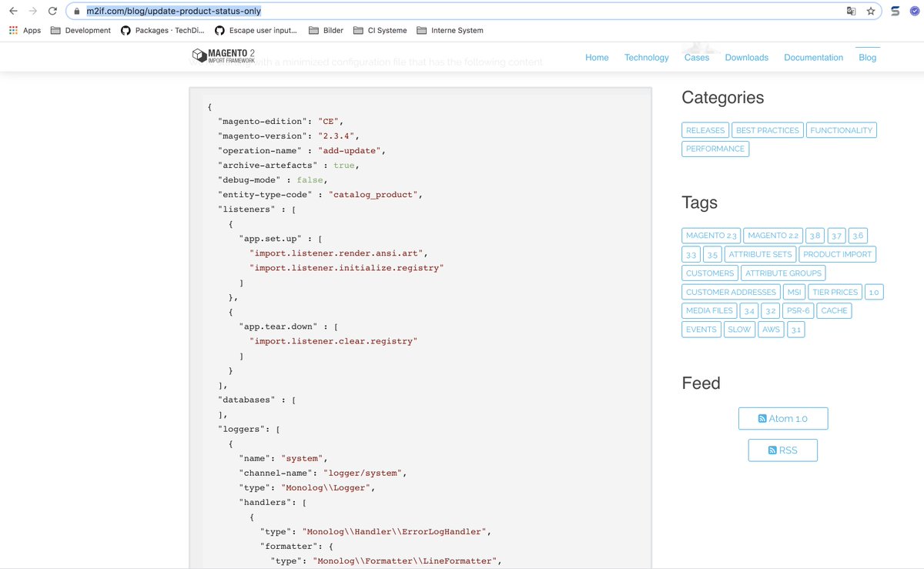Click the "logger/system" channel-name value
Screen dimensions: 924x569
(363, 473)
